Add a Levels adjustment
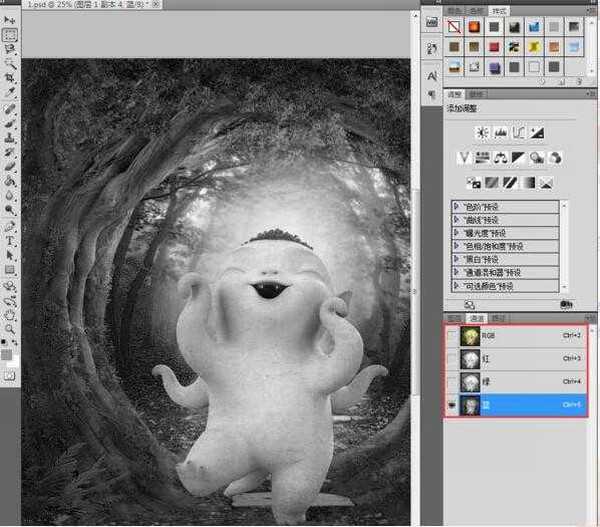The width and height of the screenshot is (600, 527). tap(501, 132)
